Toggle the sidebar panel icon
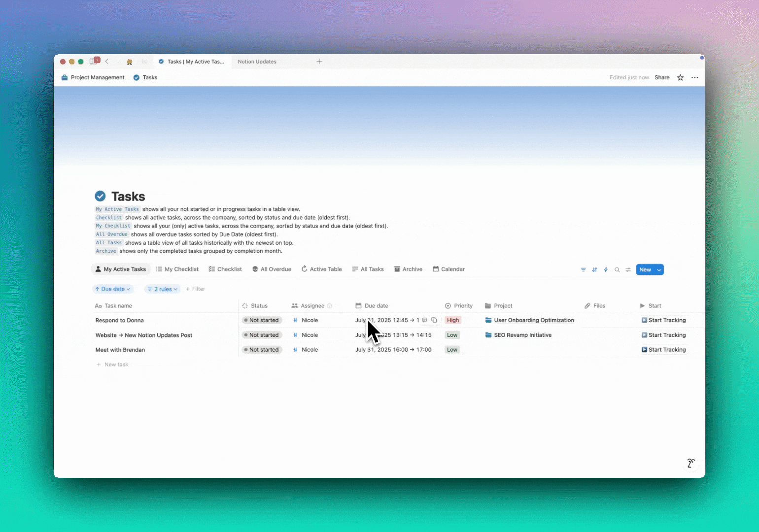 pos(94,62)
